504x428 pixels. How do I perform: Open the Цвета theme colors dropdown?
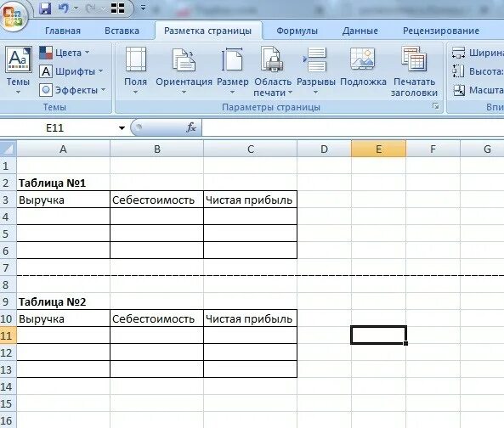[65, 53]
